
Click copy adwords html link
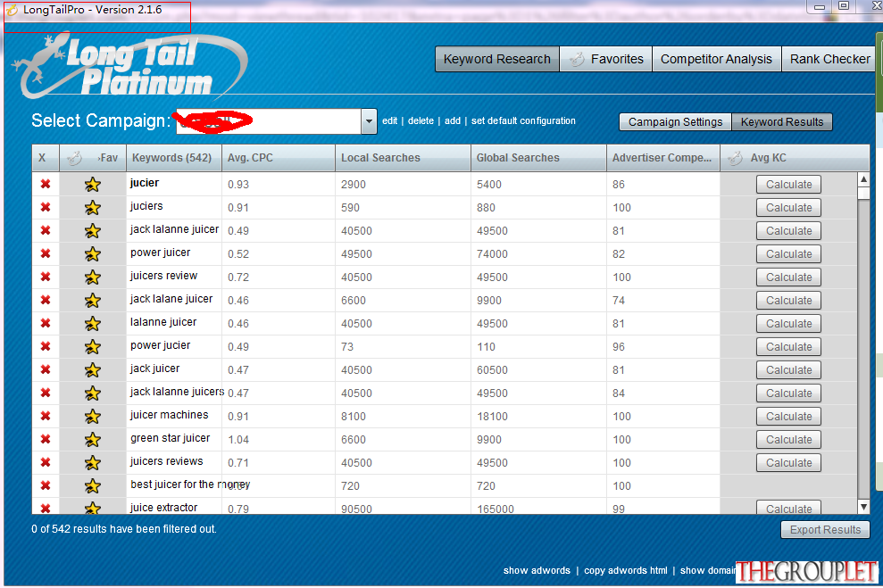(626, 570)
